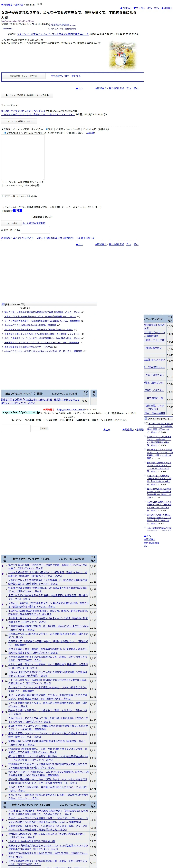Open ranking item 東京都知事選あなたは誰に投票
This screenshot has height=868, width=174.
coord(28,347)
